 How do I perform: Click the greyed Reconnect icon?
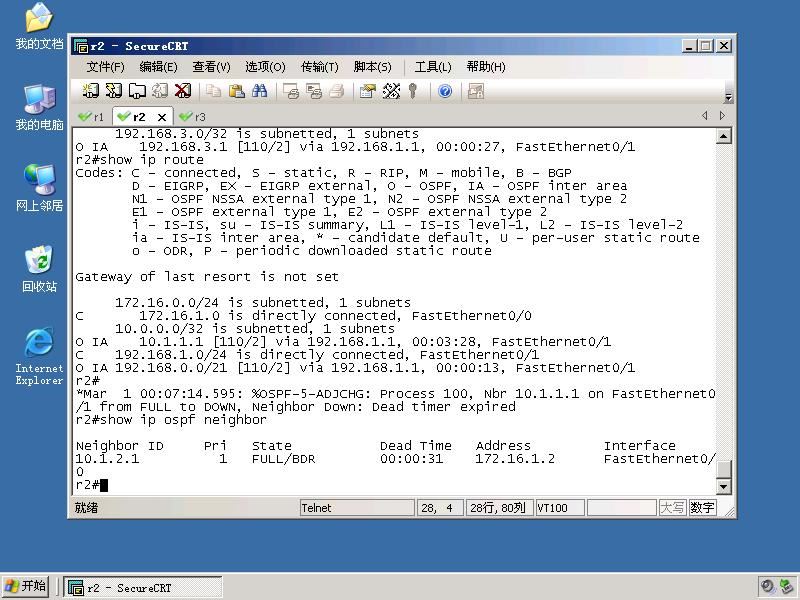(160, 91)
